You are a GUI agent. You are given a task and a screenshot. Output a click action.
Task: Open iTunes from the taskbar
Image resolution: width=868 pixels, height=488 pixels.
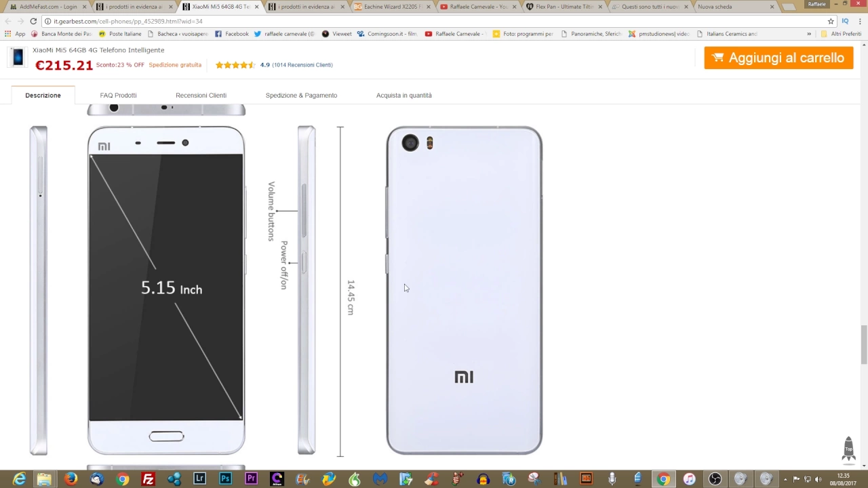(689, 479)
